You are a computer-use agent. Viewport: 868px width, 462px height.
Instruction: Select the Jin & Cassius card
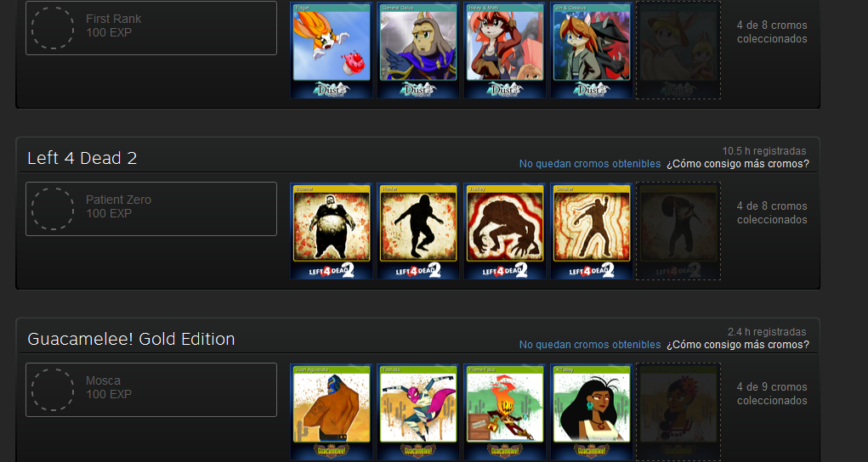point(591,50)
